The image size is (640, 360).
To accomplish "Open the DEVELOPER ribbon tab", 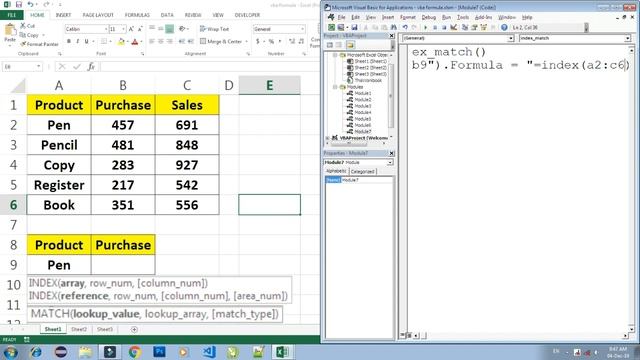I will tap(247, 15).
